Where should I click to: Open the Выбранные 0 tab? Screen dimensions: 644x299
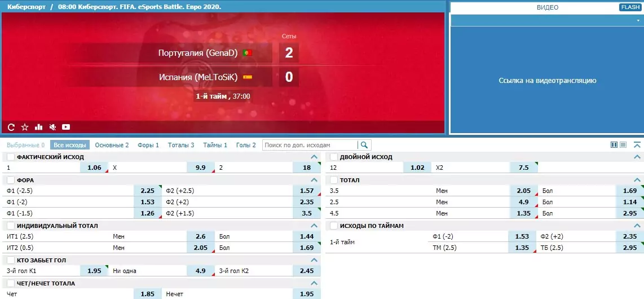(x=26, y=145)
